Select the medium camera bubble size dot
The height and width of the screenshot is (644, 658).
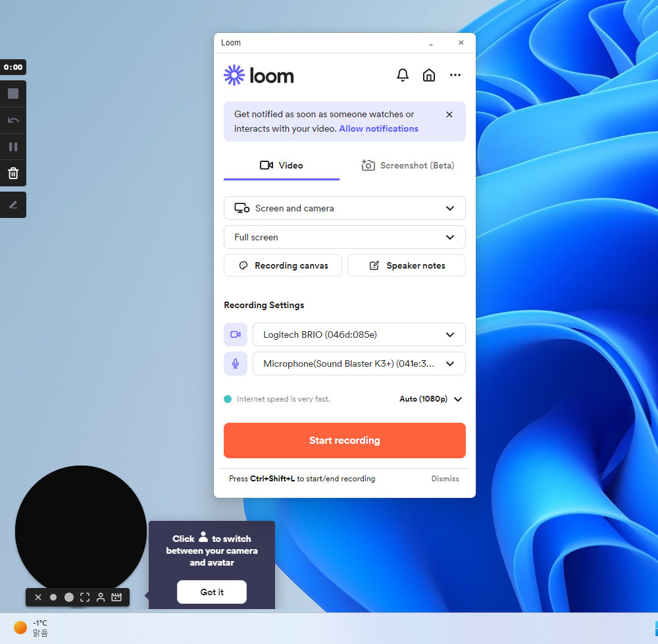pyautogui.click(x=69, y=597)
